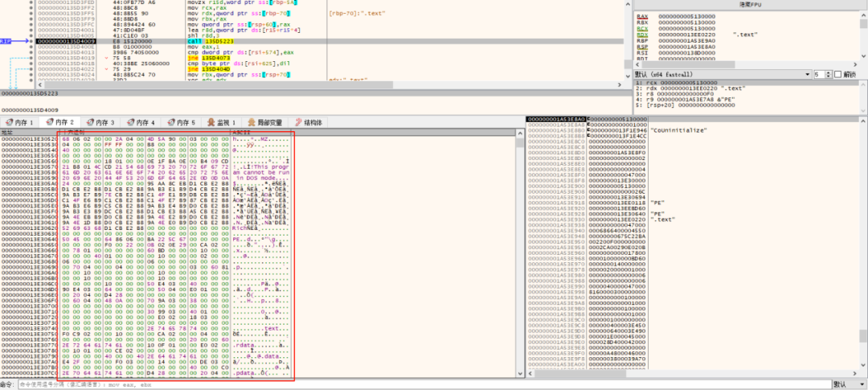The height and width of the screenshot is (390, 868).
Task: Select the RBP register value
Action: (686, 40)
